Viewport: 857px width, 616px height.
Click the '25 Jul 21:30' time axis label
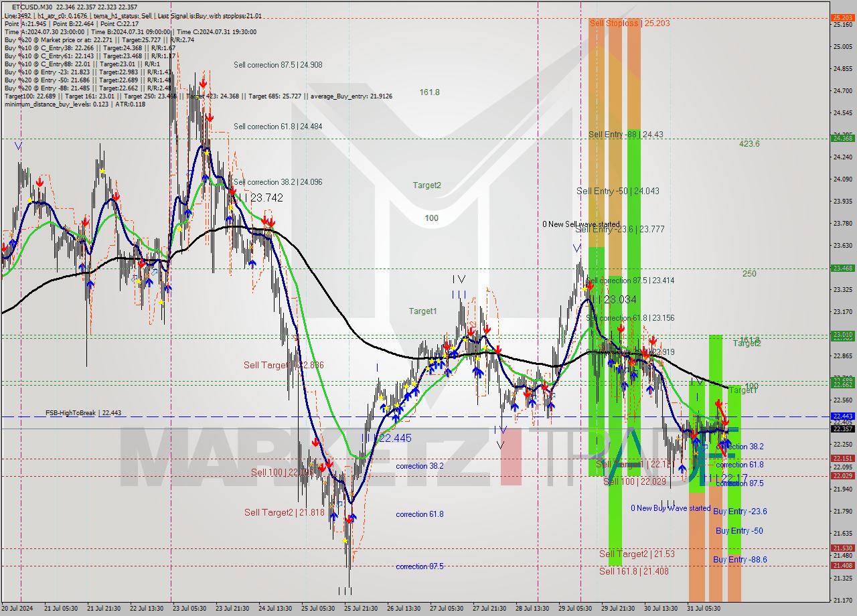point(361,609)
